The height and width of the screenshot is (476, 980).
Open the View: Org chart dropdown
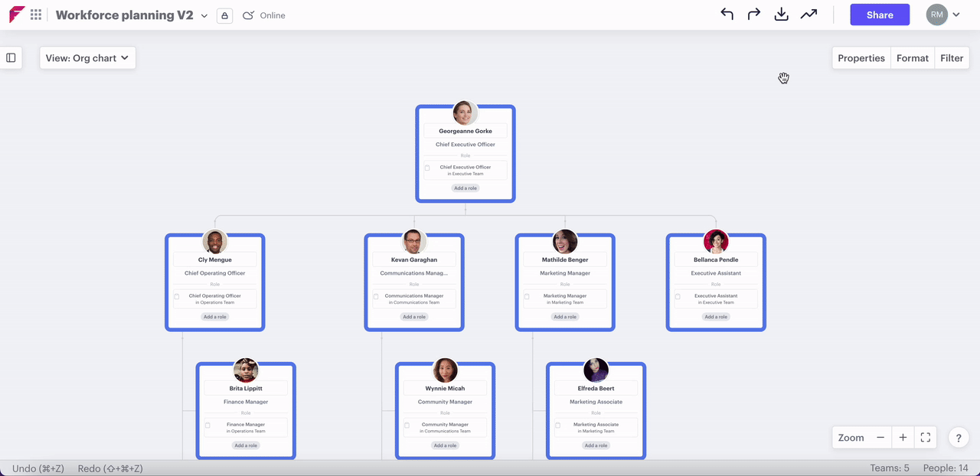(87, 58)
